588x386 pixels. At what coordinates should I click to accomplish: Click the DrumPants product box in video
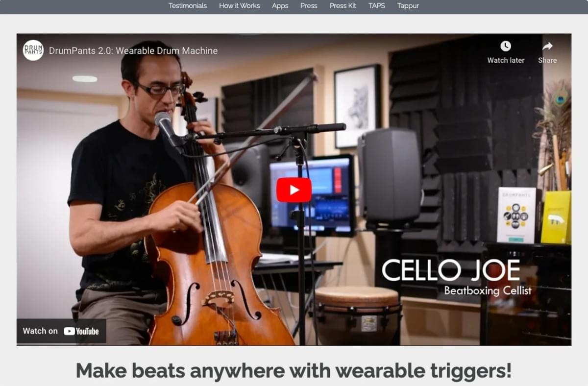[x=516, y=215]
